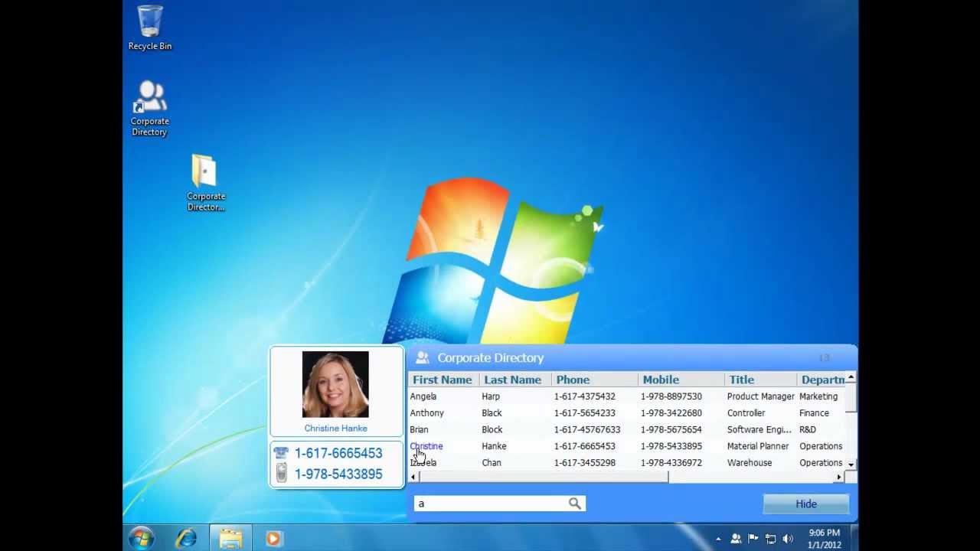This screenshot has height=551, width=980.
Task: Click phone 1-617-5654233 cell
Action: point(585,413)
